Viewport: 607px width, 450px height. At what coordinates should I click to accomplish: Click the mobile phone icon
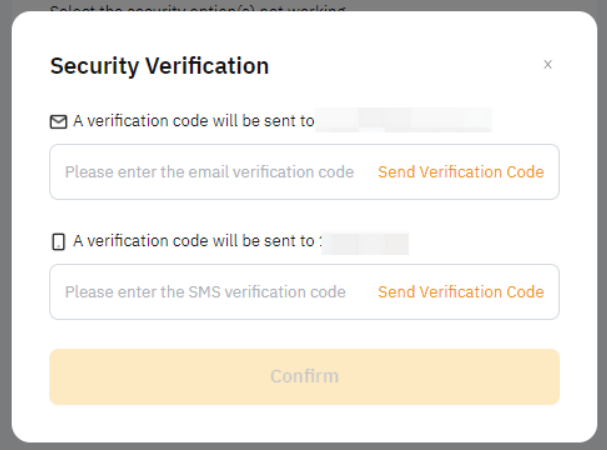point(58,242)
